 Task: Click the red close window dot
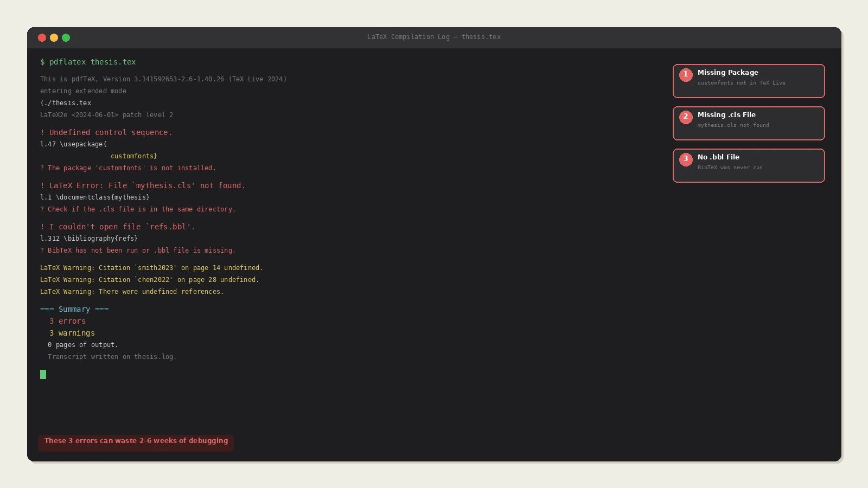coord(42,37)
